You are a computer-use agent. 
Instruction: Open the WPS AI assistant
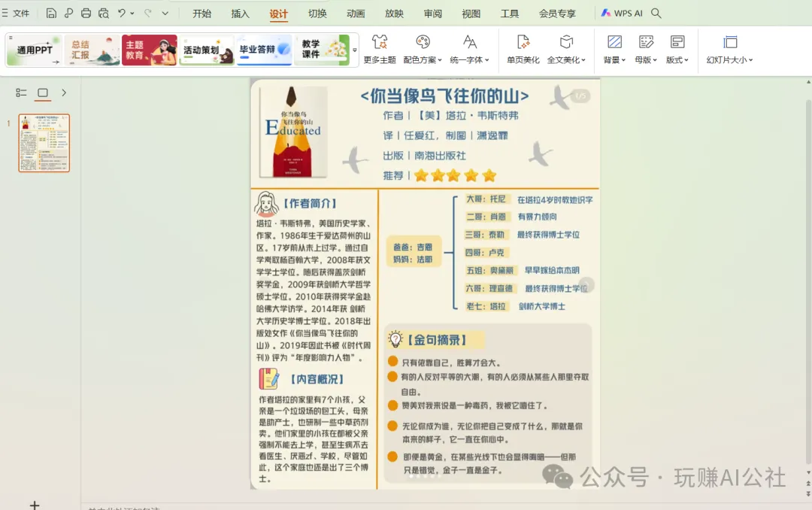[621, 14]
